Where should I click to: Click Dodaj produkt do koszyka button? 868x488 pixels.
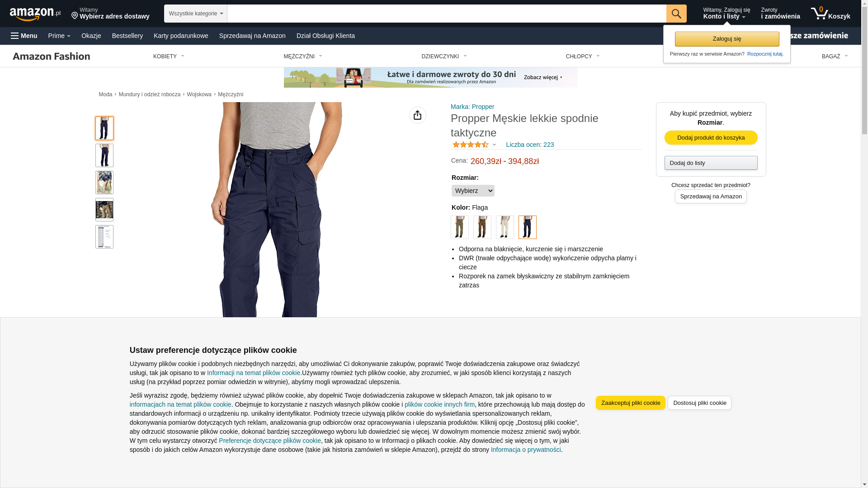point(711,137)
